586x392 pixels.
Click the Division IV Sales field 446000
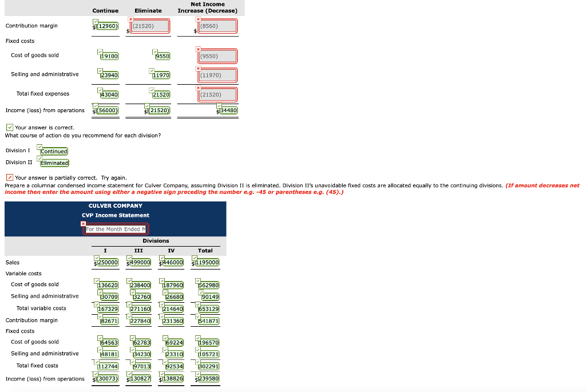(172, 263)
